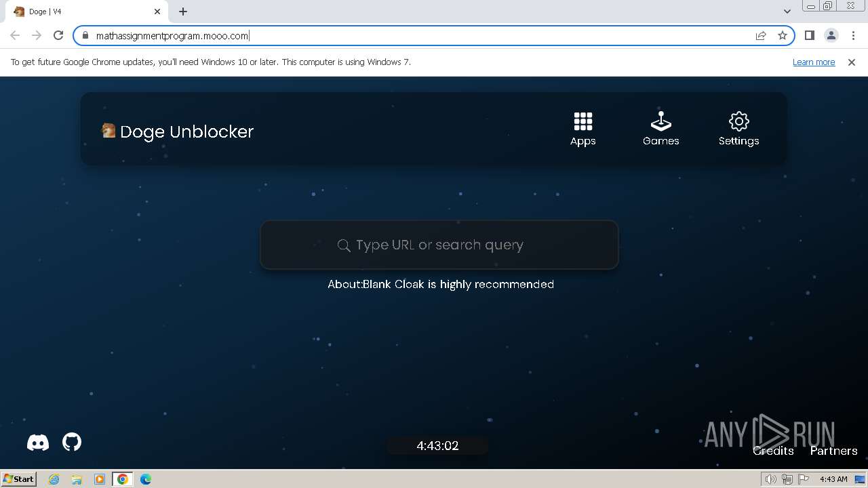Open the GitHub repository link

(72, 442)
